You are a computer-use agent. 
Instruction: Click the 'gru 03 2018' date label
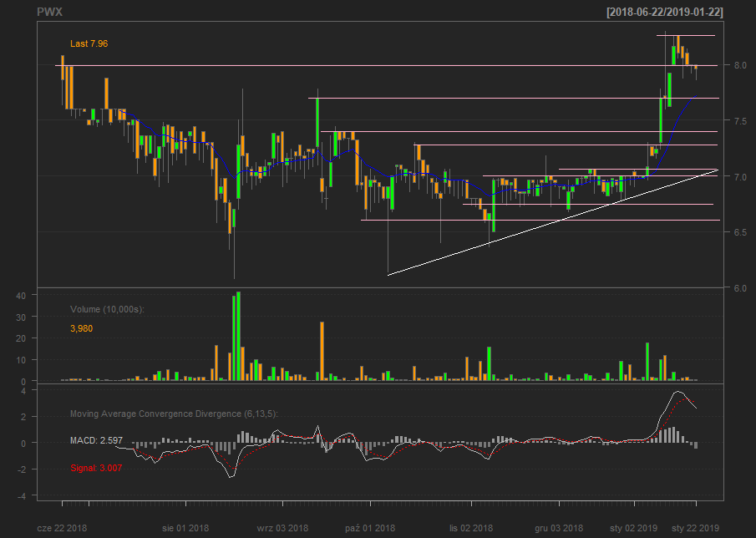(x=559, y=528)
